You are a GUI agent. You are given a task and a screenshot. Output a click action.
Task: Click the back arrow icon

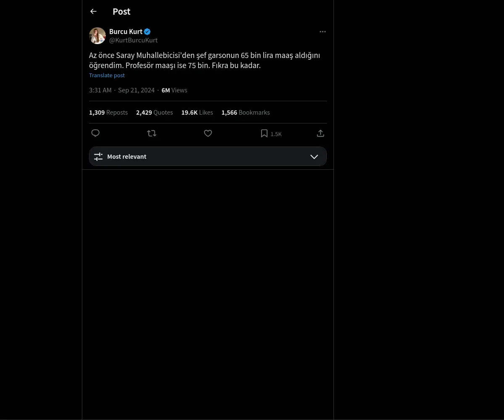coord(94,12)
